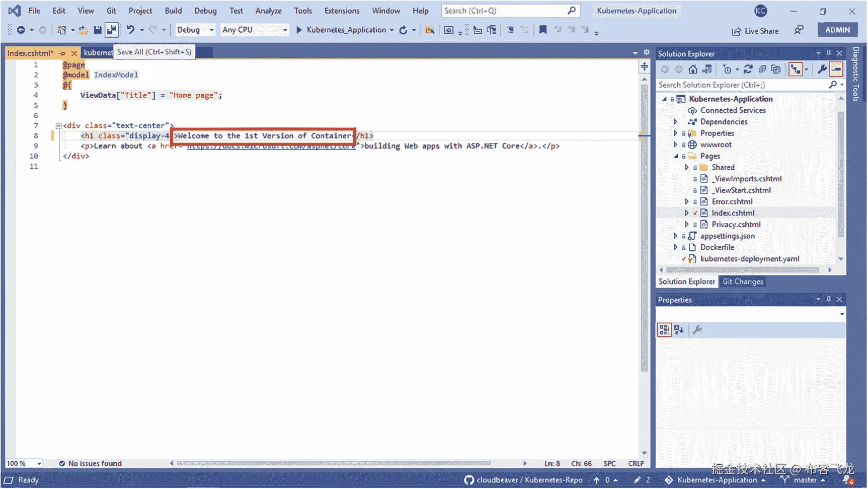Click the master branch indicator

tap(802, 480)
